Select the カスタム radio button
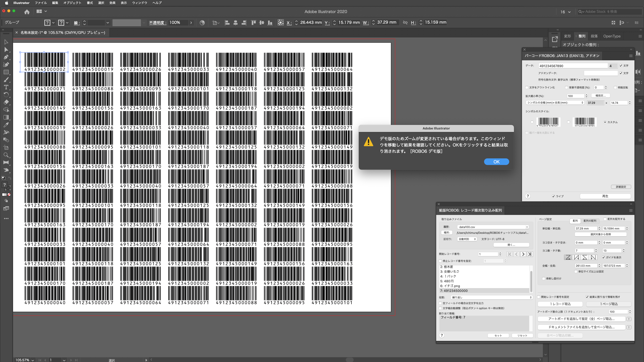Screen dimensions: 644x362 (x=605, y=122)
